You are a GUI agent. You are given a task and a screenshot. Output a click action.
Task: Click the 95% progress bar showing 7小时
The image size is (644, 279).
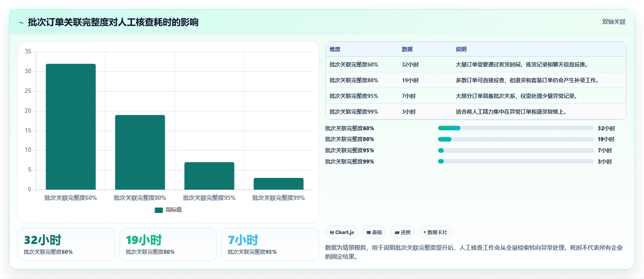tap(516, 151)
